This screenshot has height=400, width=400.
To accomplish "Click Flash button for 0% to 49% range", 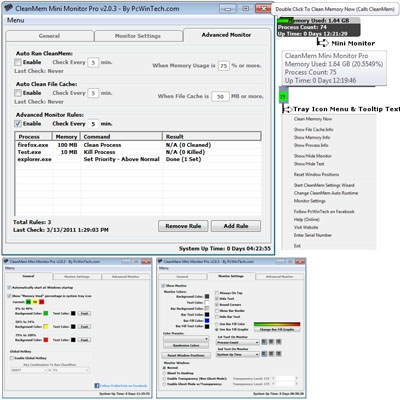I will click(x=85, y=313).
